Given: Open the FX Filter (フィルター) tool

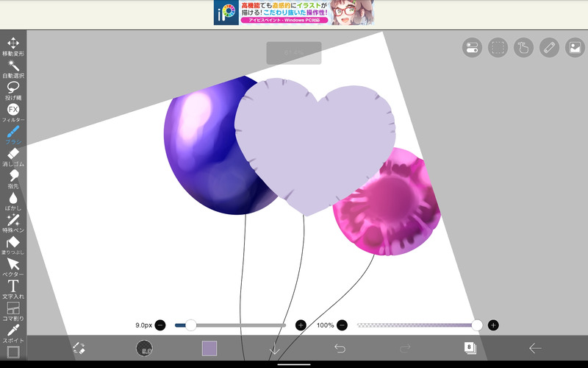Looking at the screenshot, I should click(13, 113).
